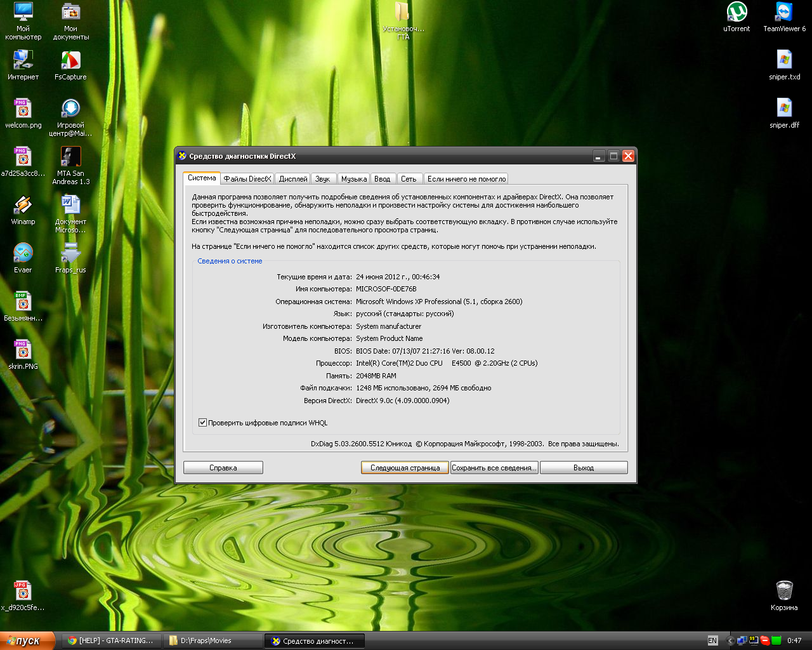Screen dimensions: 812x650
Task: Switch to the Сеть tab
Action: tap(409, 179)
